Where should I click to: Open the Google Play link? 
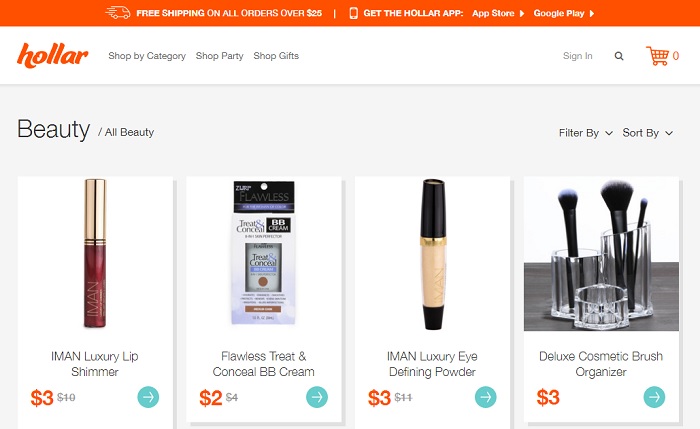coord(563,14)
